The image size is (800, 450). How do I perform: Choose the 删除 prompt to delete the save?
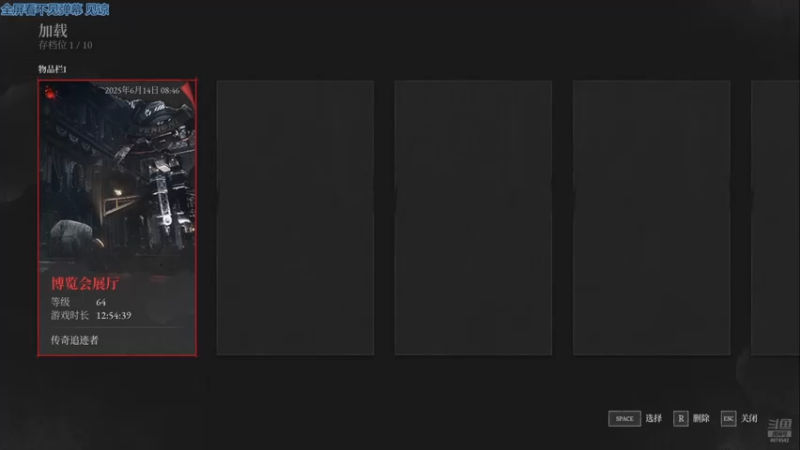(x=701, y=418)
